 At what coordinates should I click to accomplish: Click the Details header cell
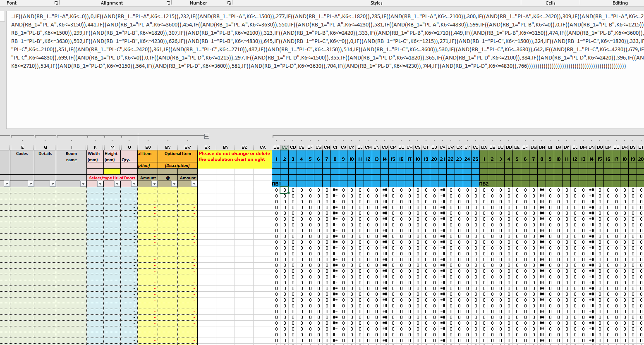(x=45, y=154)
